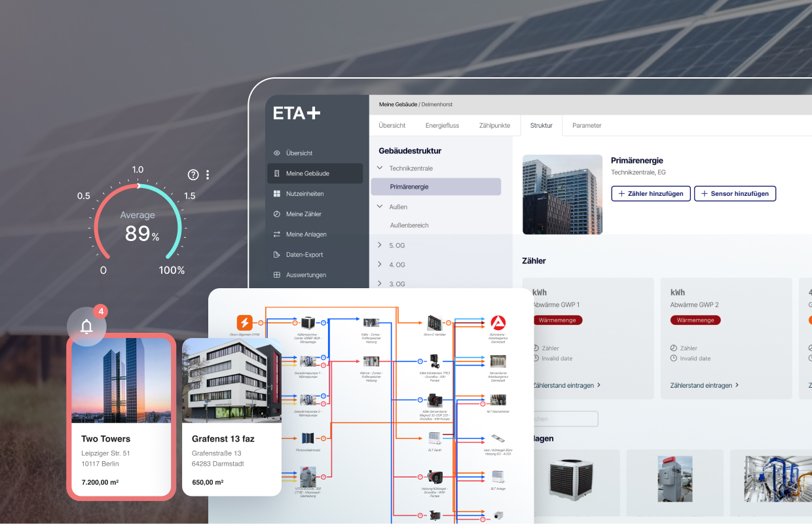Collapse the Außen tree section
Screen dimensions: 812x524
[380, 206]
